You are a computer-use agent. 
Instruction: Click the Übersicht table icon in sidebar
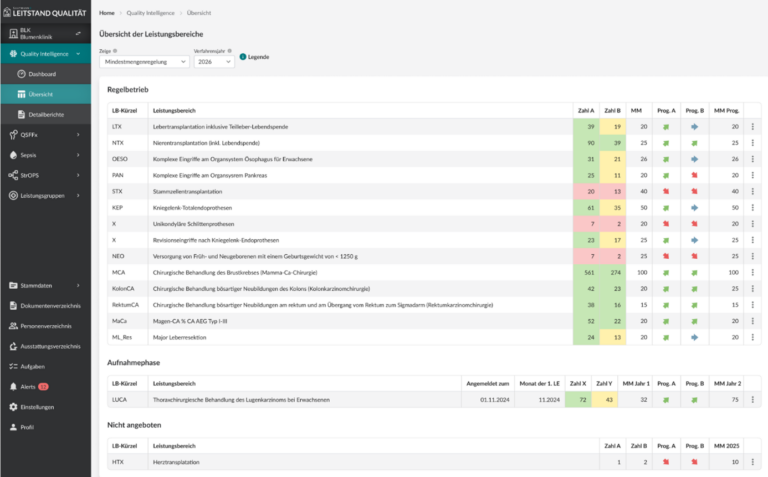pos(21,94)
